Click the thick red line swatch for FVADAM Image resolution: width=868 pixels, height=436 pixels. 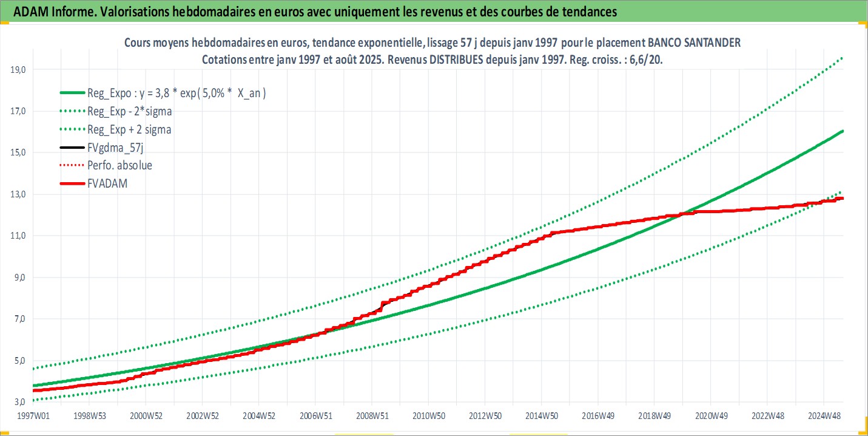tap(71, 183)
